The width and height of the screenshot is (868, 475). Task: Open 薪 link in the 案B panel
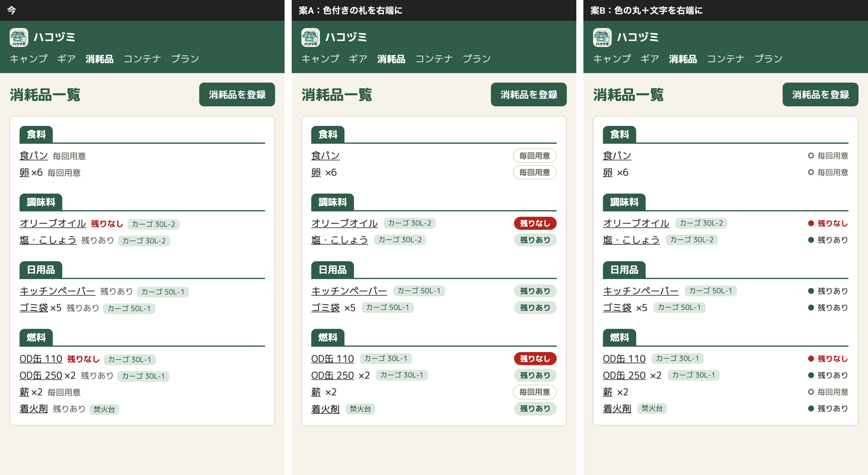click(608, 392)
